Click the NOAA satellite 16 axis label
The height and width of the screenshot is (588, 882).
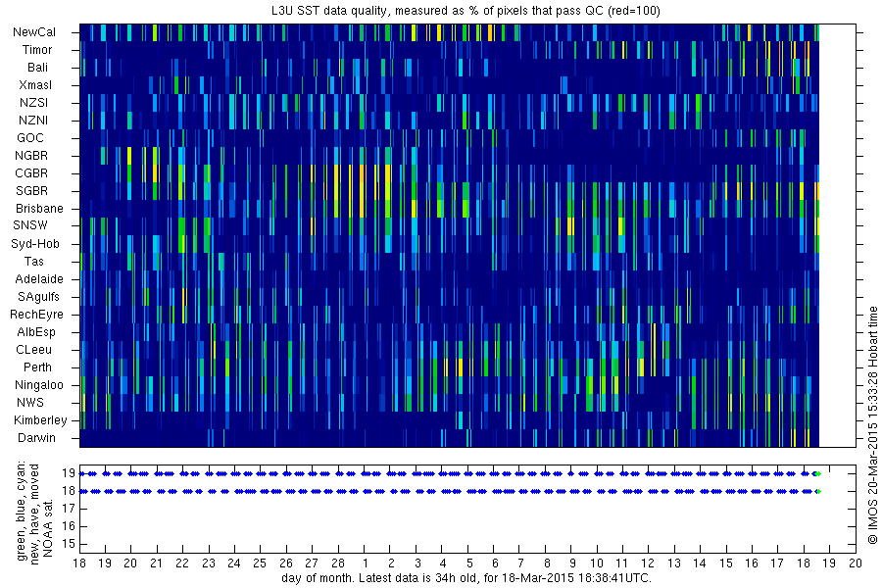[69, 526]
